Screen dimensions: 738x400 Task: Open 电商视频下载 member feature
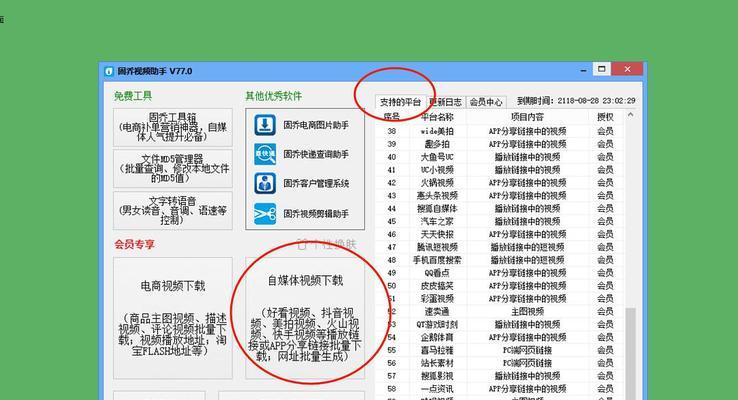[173, 318]
